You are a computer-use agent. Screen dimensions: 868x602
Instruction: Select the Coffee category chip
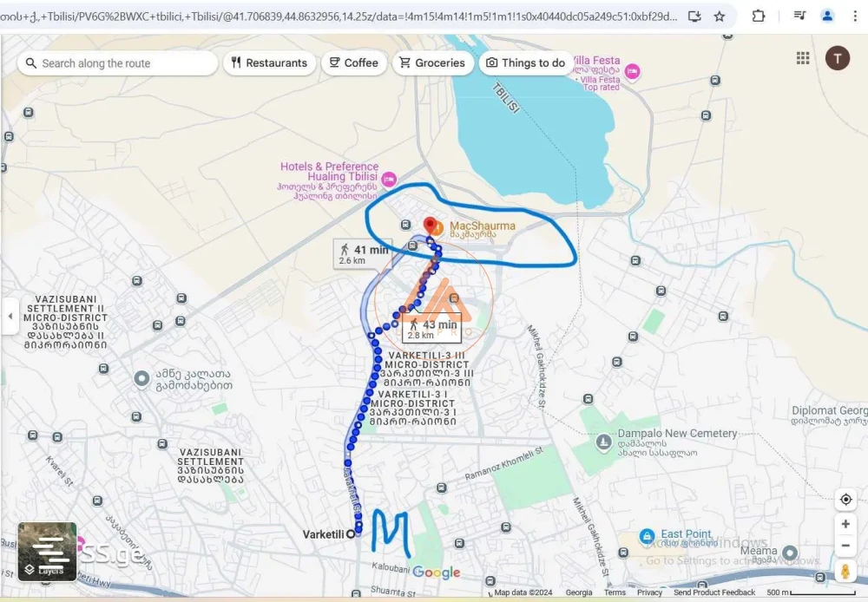coord(353,63)
